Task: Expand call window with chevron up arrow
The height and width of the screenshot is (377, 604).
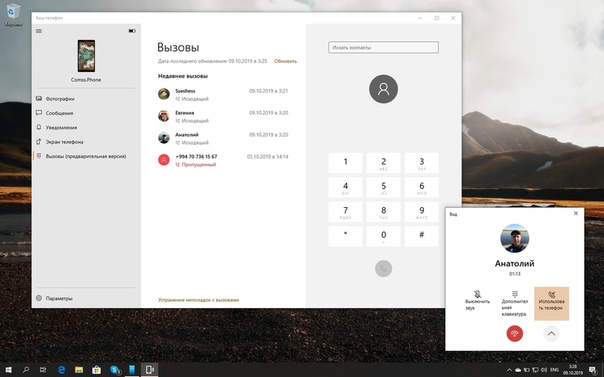Action: coord(551,333)
